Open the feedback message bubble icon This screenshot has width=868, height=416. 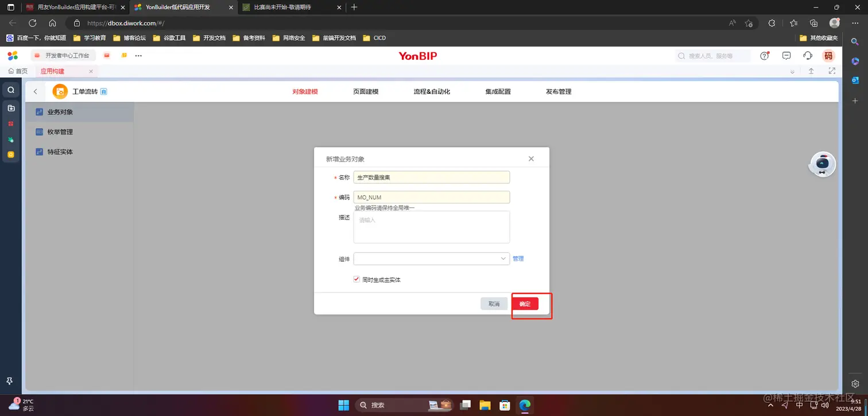pyautogui.click(x=786, y=55)
